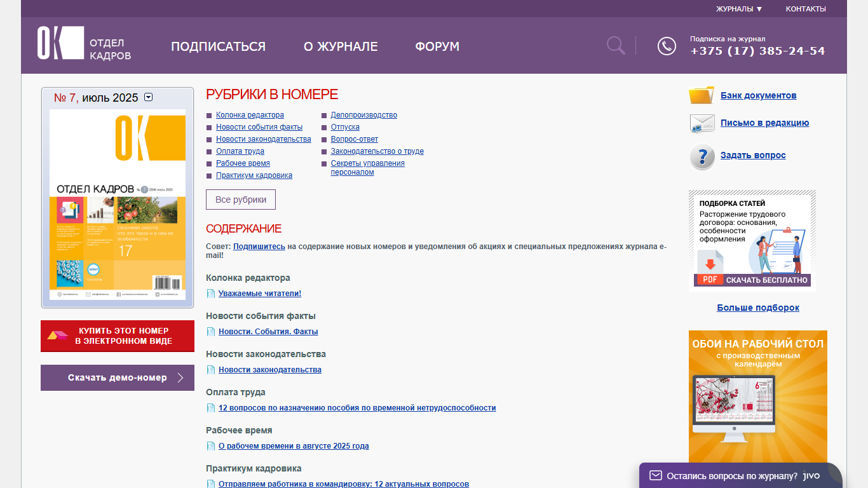Click document icon beside 12 вопросов по назначению пособия

[211, 408]
